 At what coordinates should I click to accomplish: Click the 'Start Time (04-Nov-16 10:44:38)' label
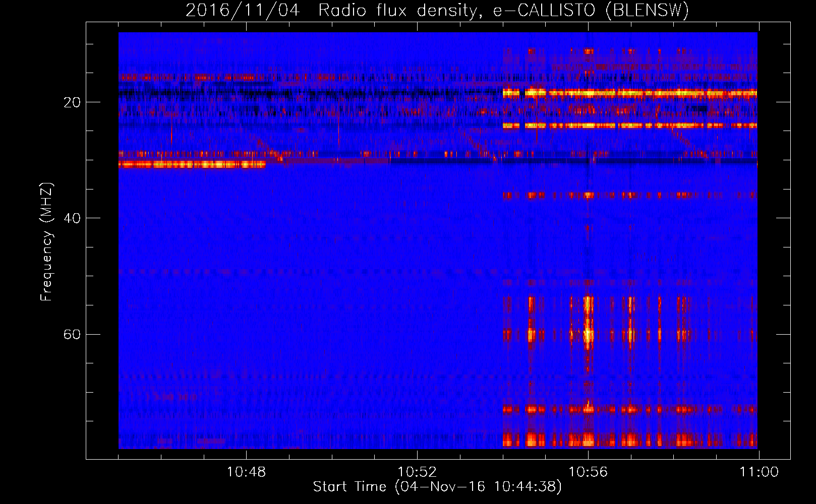click(437, 486)
